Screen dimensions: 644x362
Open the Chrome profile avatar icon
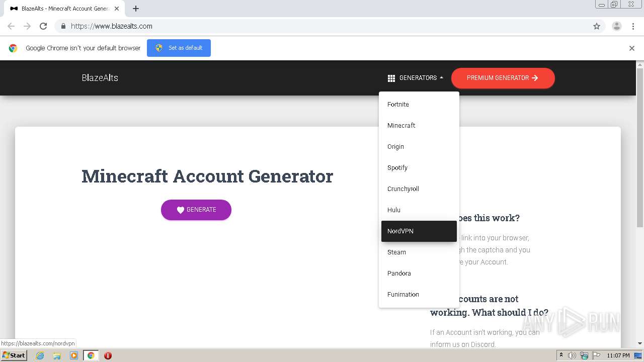click(x=617, y=26)
